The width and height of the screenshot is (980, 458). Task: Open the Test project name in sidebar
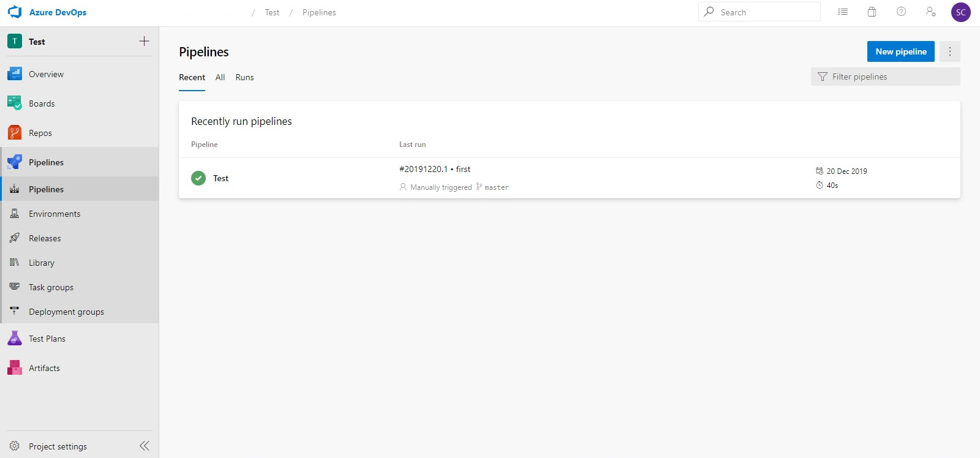pyautogui.click(x=37, y=42)
